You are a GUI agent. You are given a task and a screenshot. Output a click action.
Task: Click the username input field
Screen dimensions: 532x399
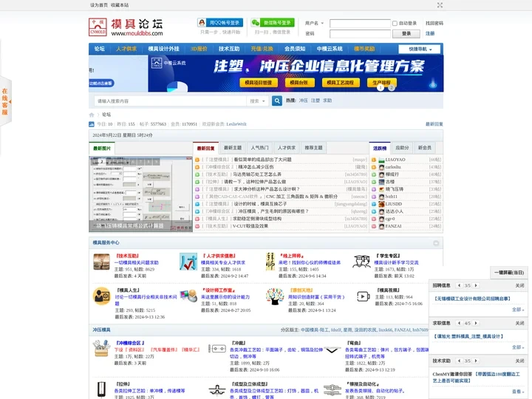pos(360,24)
